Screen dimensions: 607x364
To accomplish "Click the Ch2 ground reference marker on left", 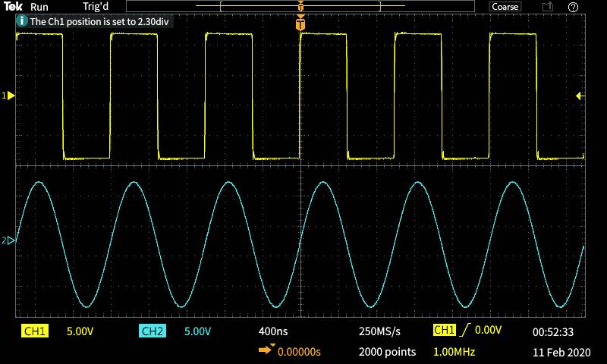I will coord(9,240).
